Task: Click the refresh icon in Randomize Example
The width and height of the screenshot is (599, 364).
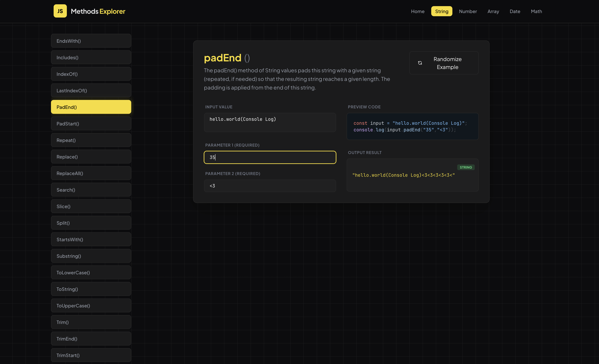Action: 420,63
